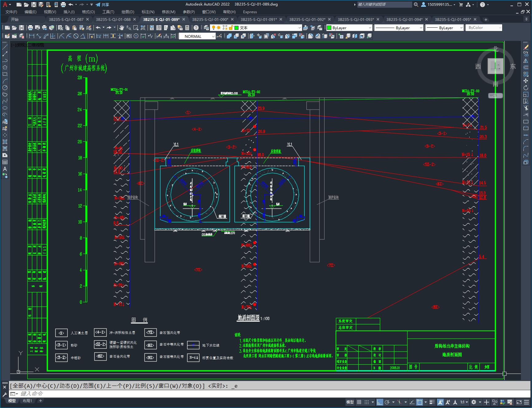Select the Move tool in right palette
The height and width of the screenshot is (408, 532).
click(526, 81)
